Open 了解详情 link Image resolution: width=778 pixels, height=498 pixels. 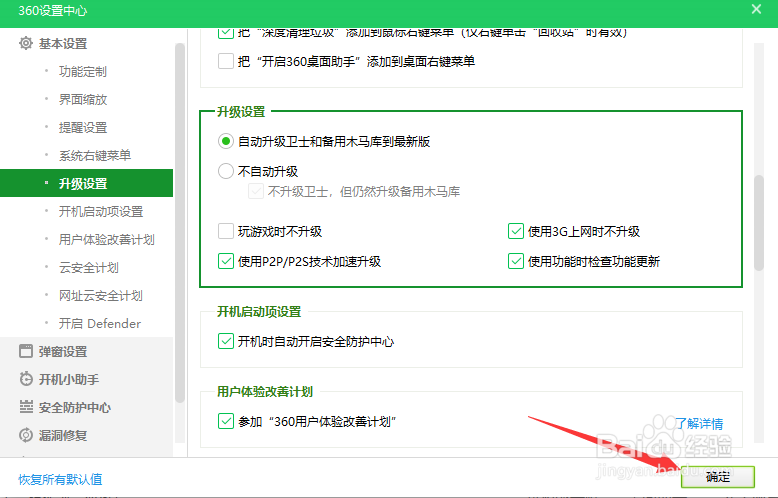[699, 424]
